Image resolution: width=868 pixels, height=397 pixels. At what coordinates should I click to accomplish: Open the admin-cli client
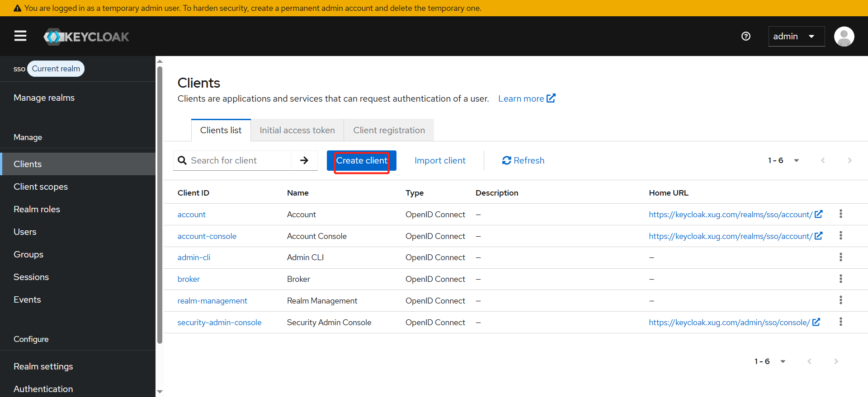pos(194,257)
